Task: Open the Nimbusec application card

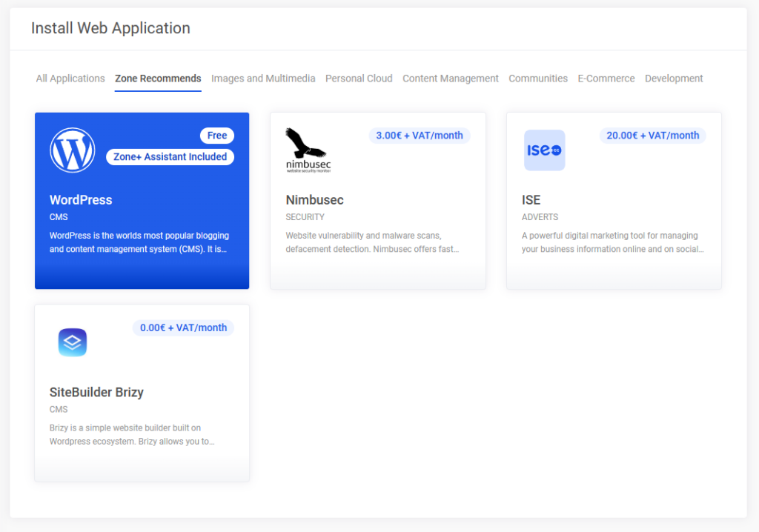Action: click(378, 222)
